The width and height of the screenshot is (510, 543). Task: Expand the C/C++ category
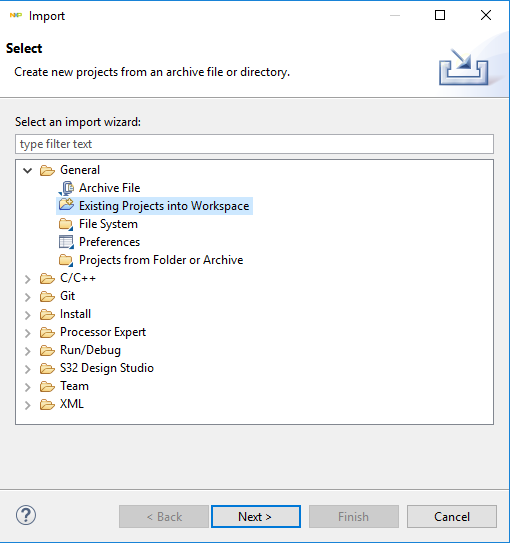28,279
